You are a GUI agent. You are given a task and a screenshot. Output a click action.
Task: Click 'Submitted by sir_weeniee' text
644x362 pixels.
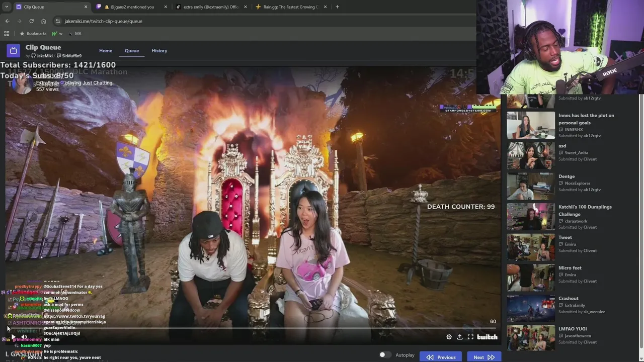click(x=582, y=312)
